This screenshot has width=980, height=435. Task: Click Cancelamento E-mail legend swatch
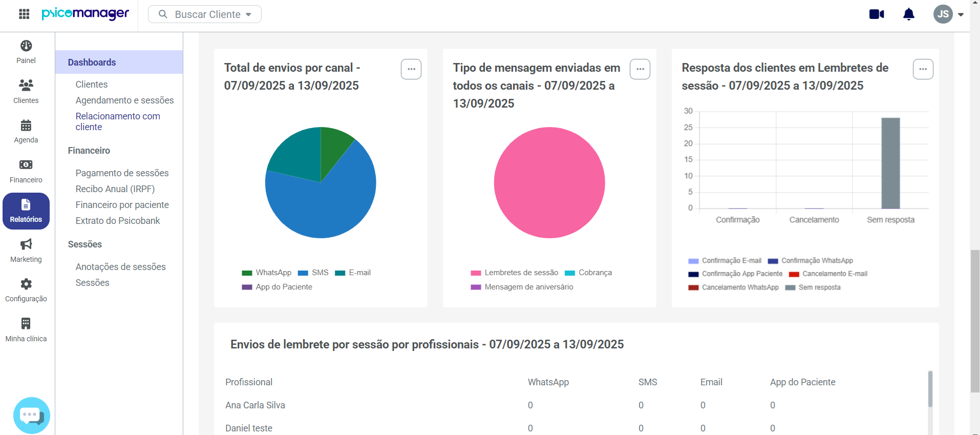pos(794,274)
